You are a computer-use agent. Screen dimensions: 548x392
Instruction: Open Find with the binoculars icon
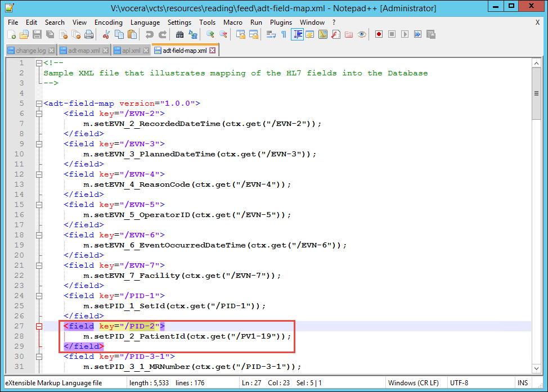point(180,35)
